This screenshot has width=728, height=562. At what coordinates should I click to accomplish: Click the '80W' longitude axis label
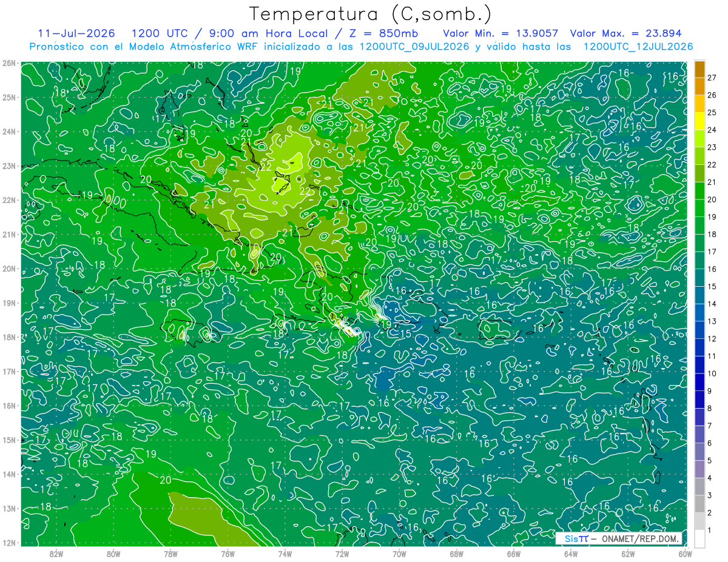click(x=113, y=553)
